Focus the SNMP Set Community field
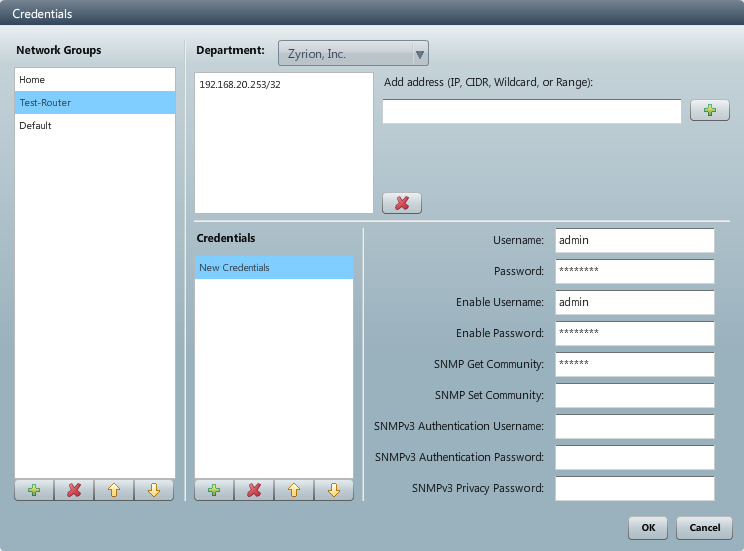Screen dimensions: 744x551 point(634,395)
